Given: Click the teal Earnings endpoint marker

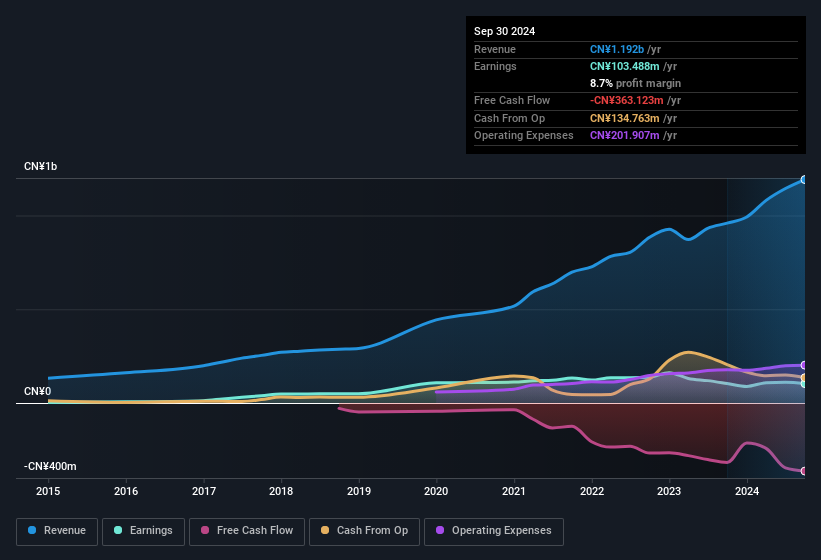Looking at the screenshot, I should 803,384.
